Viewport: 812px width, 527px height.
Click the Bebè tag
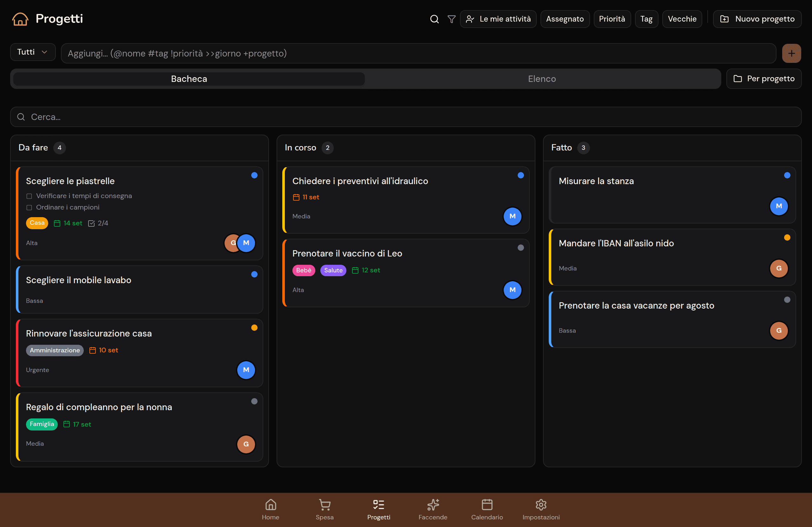[304, 270]
